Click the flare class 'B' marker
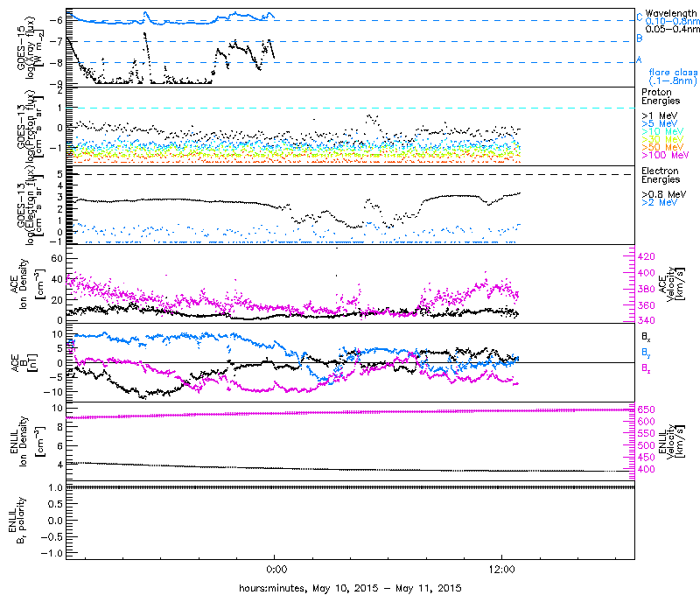Viewport: 700px width, 595px height. point(640,38)
